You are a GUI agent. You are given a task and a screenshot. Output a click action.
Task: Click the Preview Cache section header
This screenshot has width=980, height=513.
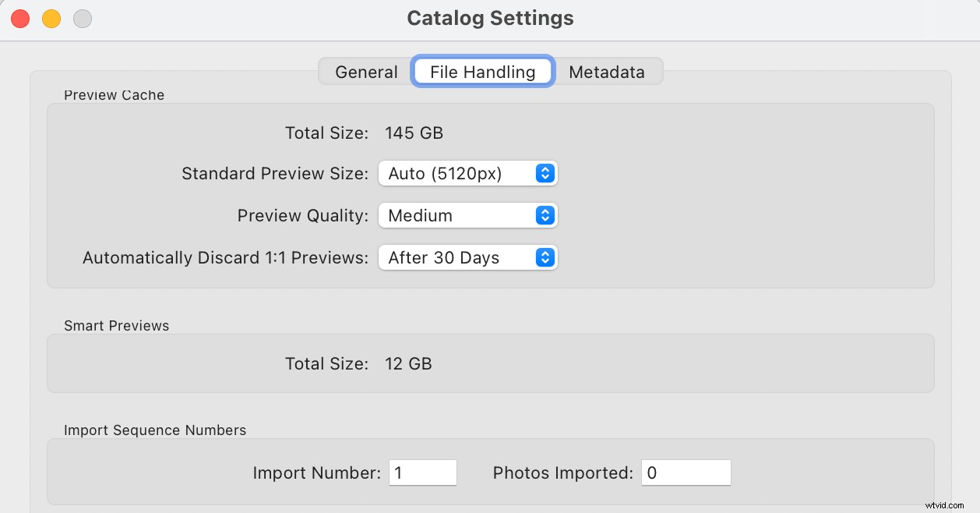(x=114, y=94)
